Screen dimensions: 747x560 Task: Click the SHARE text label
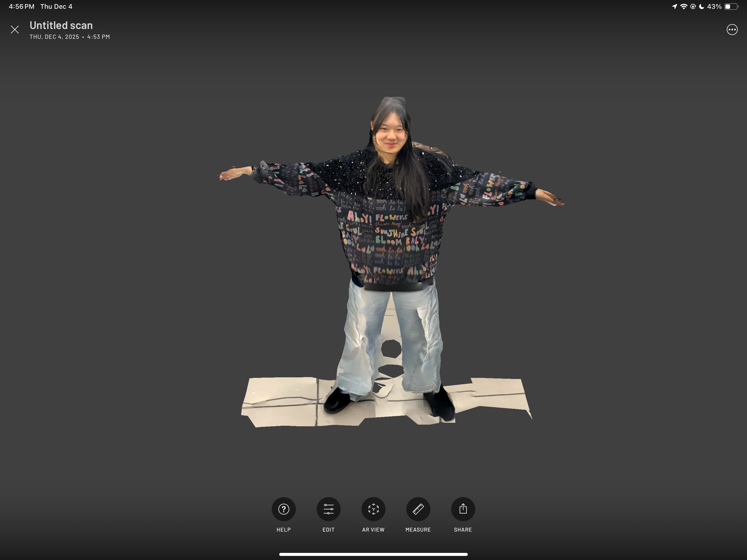pyautogui.click(x=463, y=530)
